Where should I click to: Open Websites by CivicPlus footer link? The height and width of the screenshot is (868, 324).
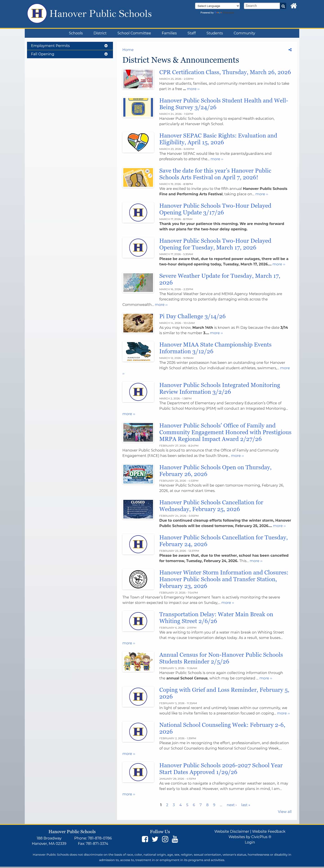(250, 837)
